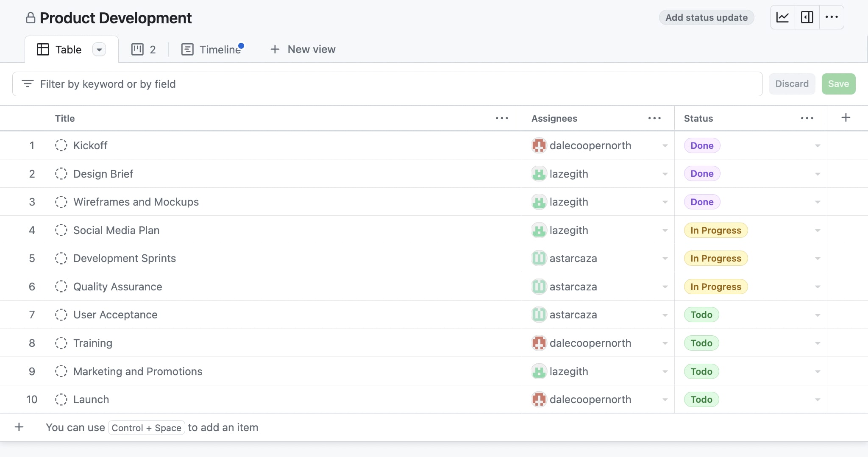Click Add status update button
Image resolution: width=868 pixels, height=457 pixels.
click(x=707, y=17)
